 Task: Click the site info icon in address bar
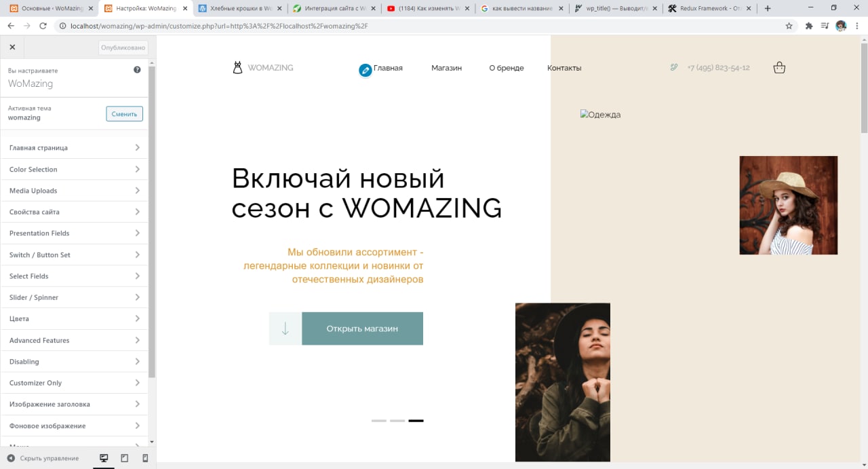[x=62, y=26]
